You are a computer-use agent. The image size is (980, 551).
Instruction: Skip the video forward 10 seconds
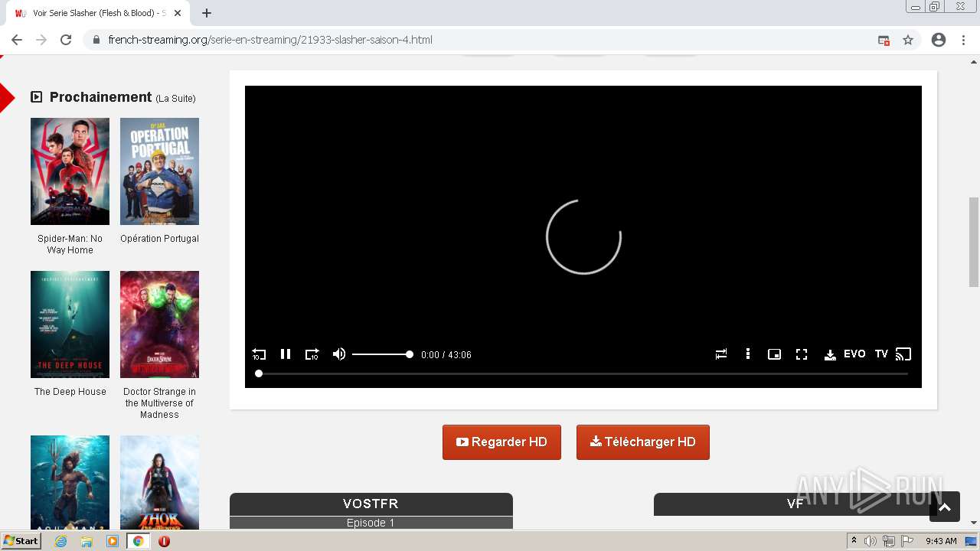coord(312,354)
